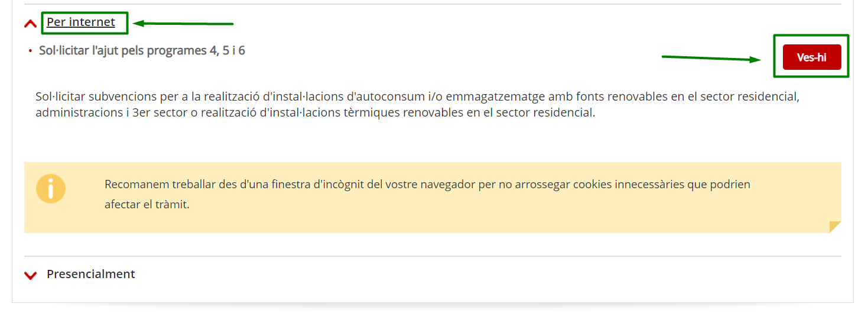
Task: Click the red Ves-hi button
Action: click(x=811, y=57)
